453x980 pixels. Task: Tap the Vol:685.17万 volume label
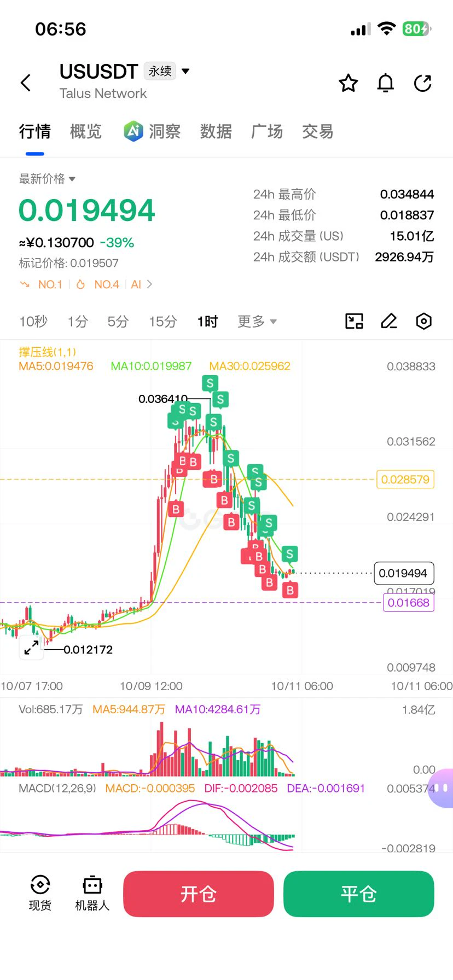(51, 709)
